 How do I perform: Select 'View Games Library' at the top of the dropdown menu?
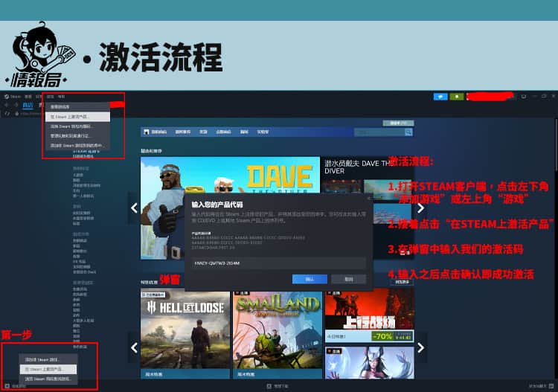[x=77, y=106]
